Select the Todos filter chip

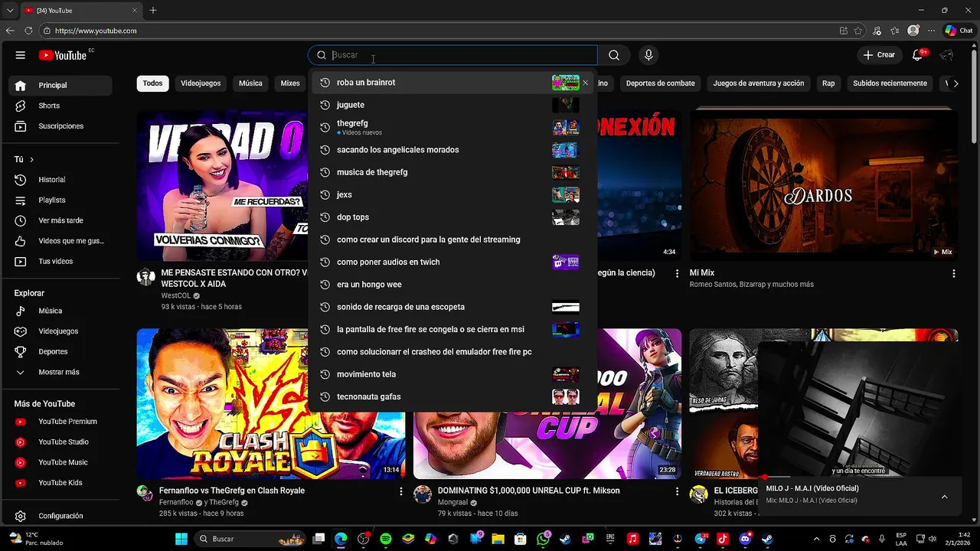(x=152, y=83)
